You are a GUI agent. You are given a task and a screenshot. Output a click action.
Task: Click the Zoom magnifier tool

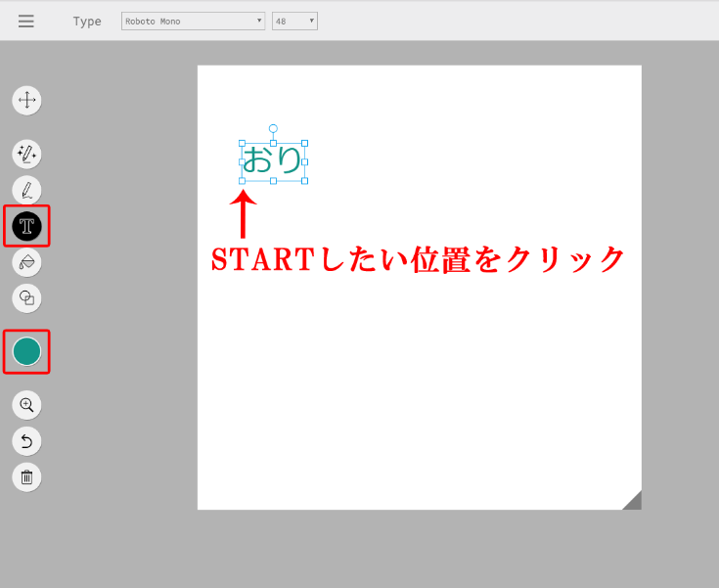pyautogui.click(x=26, y=404)
